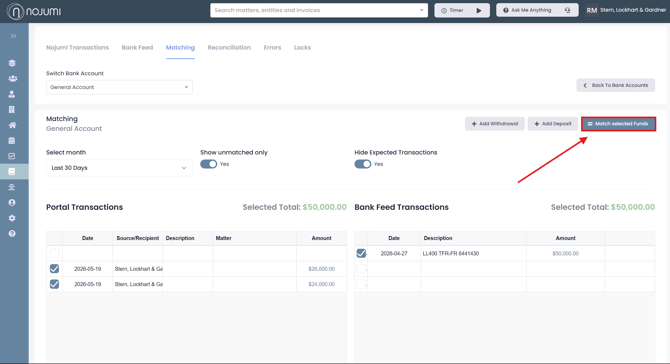Open the building sidebar icon
This screenshot has width=670, height=364.
point(12,110)
